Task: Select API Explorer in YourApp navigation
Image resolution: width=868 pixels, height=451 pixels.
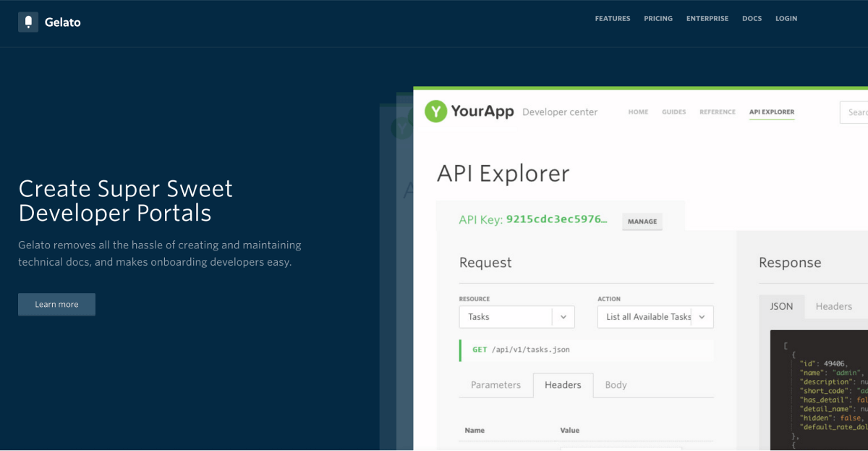Action: [772, 112]
